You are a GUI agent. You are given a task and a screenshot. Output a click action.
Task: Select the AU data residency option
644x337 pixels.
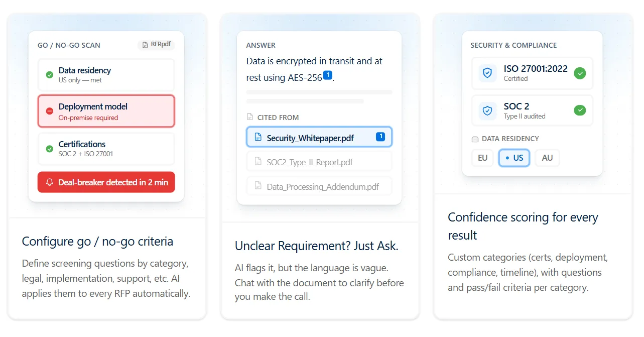point(547,158)
